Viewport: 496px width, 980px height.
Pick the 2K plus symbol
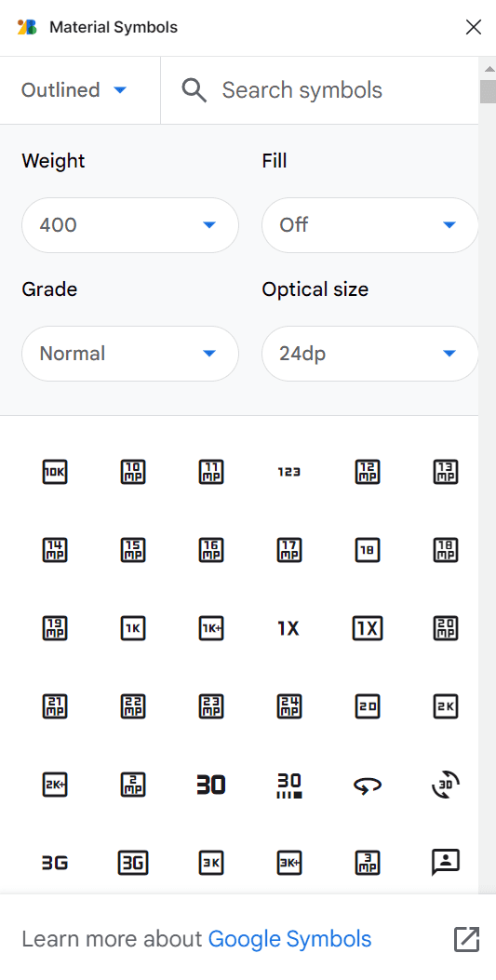pos(55,785)
